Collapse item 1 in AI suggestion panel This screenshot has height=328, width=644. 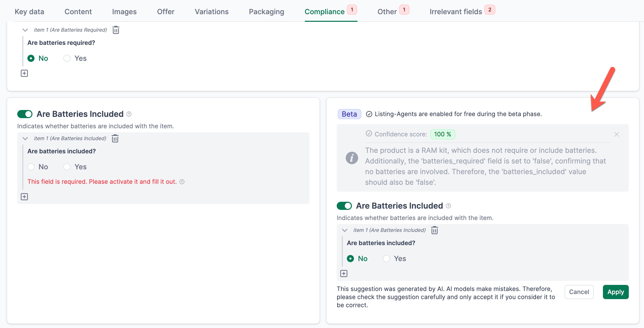click(x=345, y=230)
